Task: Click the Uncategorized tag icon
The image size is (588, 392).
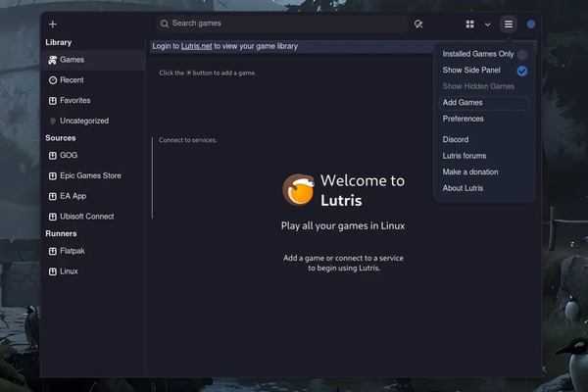Action: coord(53,121)
